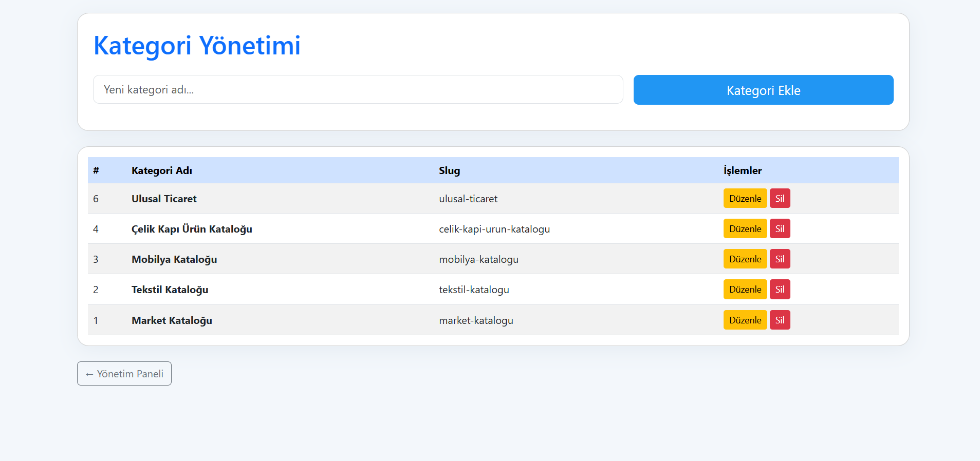Click the İşlemler column header

coord(743,170)
